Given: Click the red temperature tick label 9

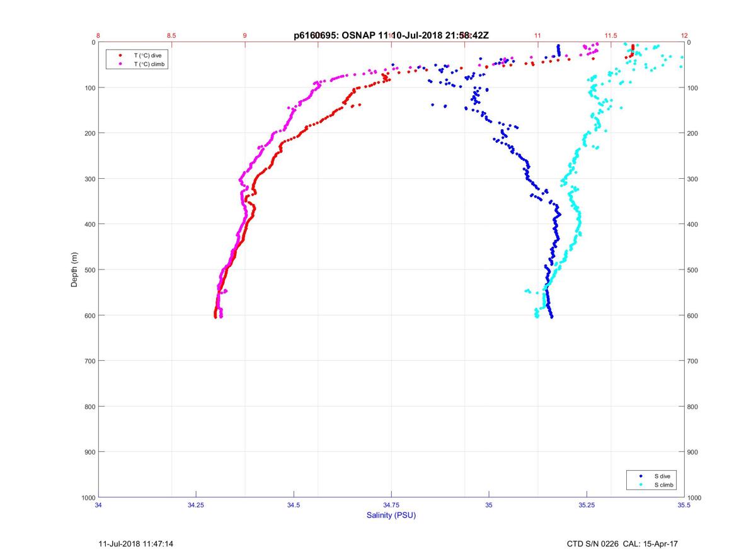Looking at the screenshot, I should (244, 36).
